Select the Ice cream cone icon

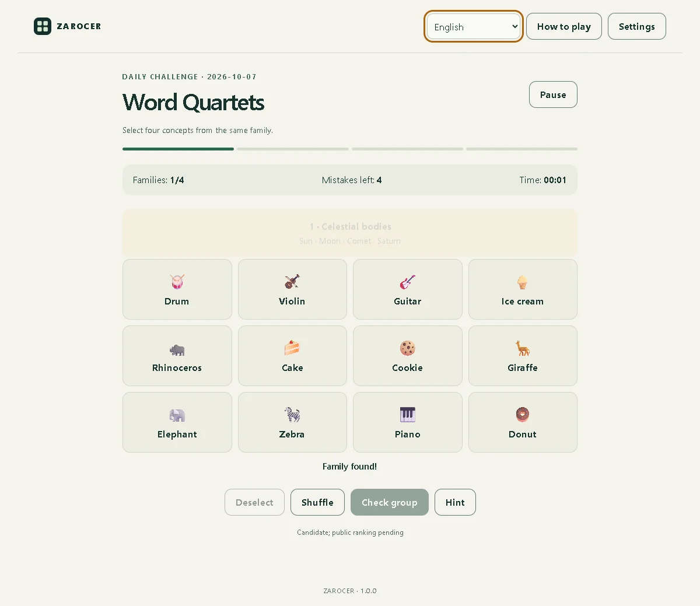coord(522,282)
